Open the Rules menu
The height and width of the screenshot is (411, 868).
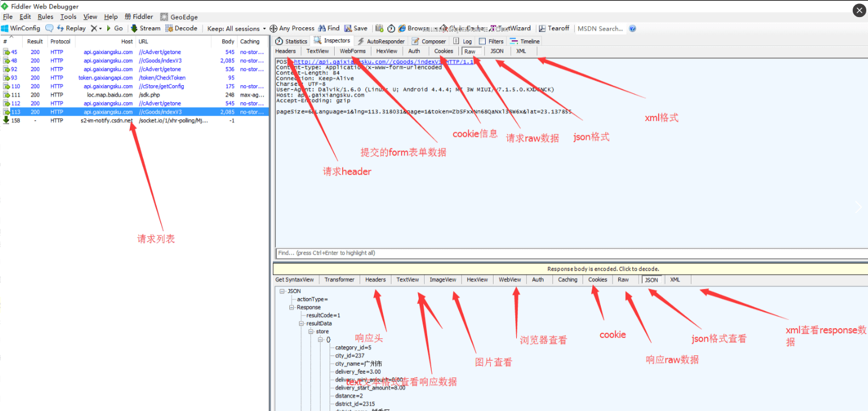point(45,17)
